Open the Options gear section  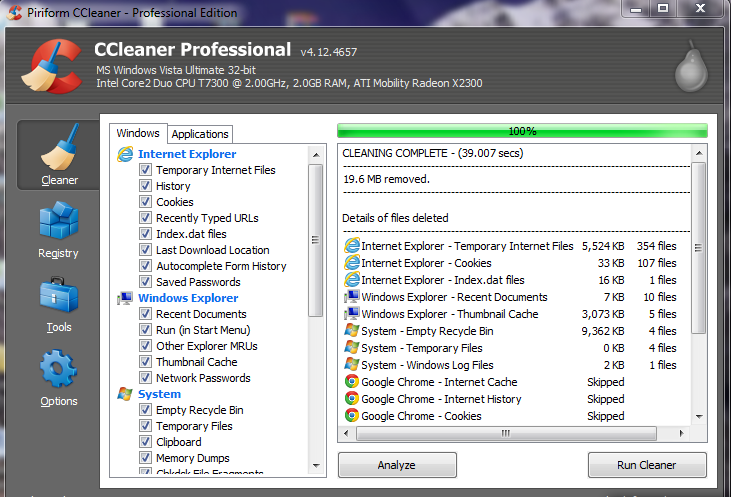pos(59,378)
